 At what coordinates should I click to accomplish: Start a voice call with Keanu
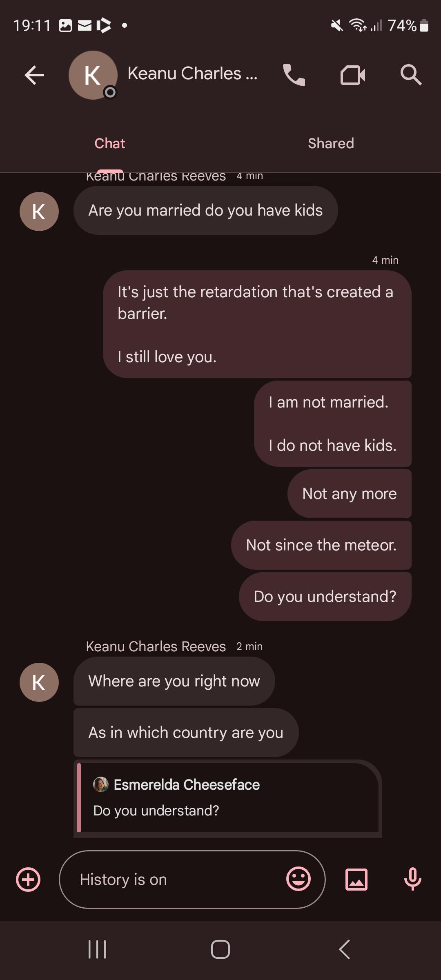(295, 75)
